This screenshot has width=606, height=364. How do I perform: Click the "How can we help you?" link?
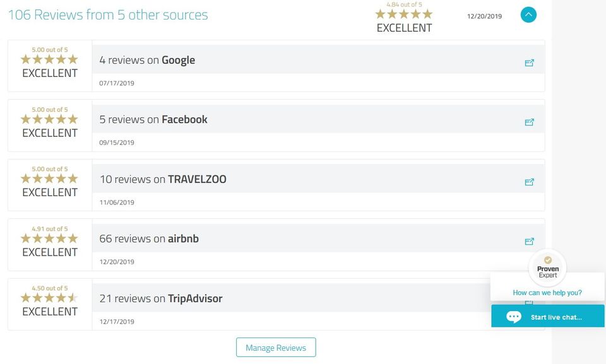tap(547, 292)
